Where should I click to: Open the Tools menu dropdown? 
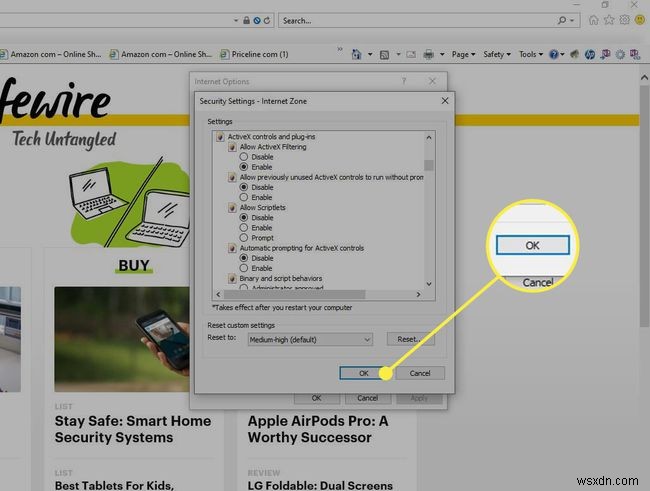click(531, 54)
